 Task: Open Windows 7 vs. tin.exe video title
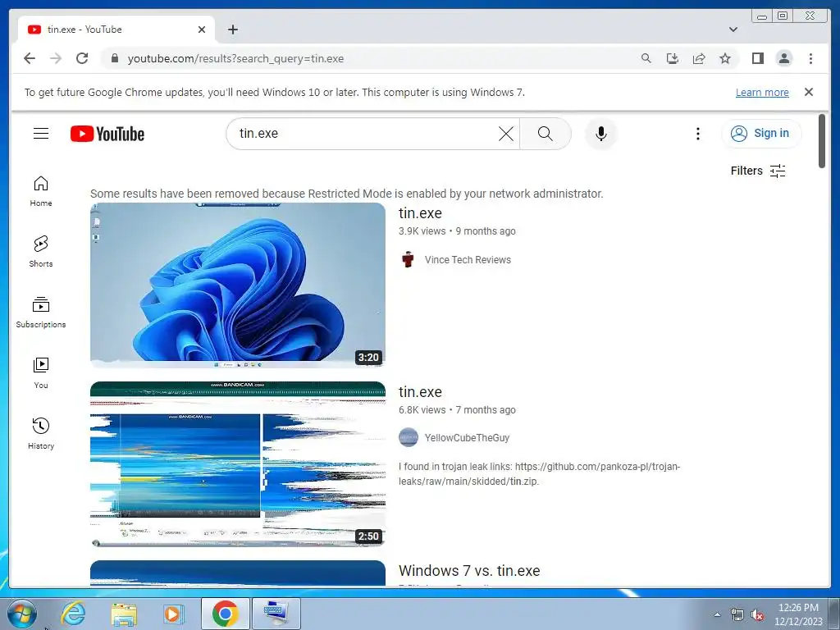[x=469, y=571]
